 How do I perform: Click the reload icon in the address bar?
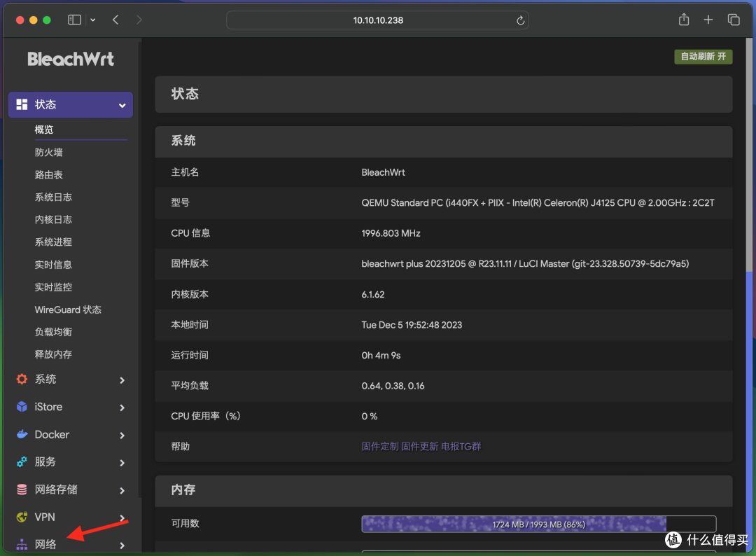coord(520,20)
